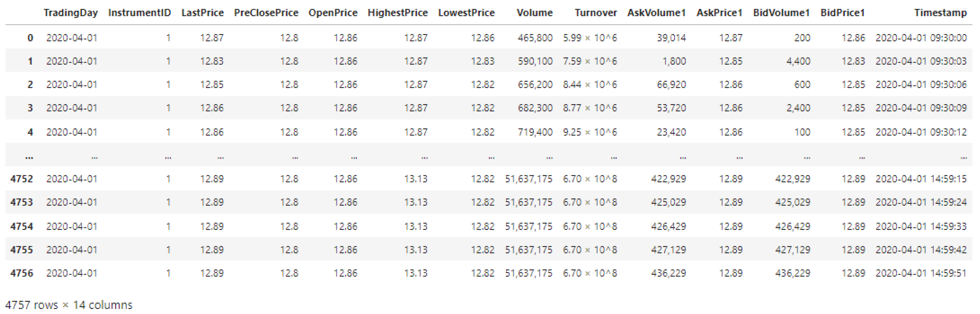
Task: Click the Volume column header
Action: click(534, 13)
